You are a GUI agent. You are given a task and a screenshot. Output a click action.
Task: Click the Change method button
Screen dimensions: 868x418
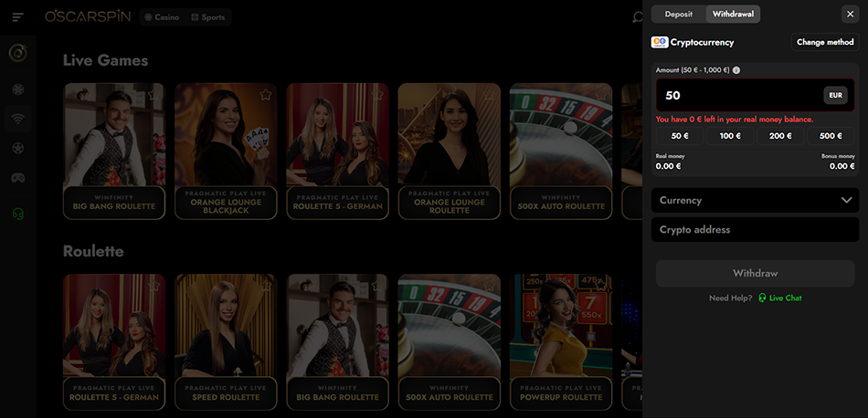[825, 42]
